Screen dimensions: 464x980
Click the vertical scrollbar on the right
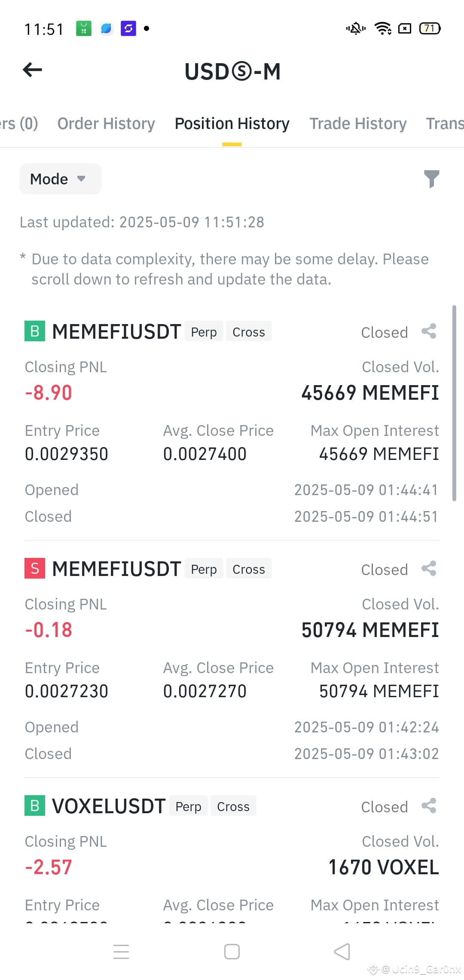tap(454, 403)
